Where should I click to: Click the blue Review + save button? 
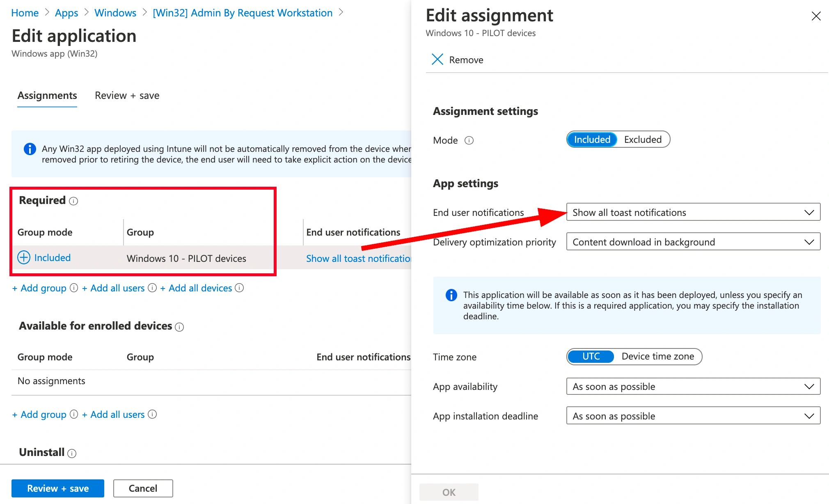(58, 488)
